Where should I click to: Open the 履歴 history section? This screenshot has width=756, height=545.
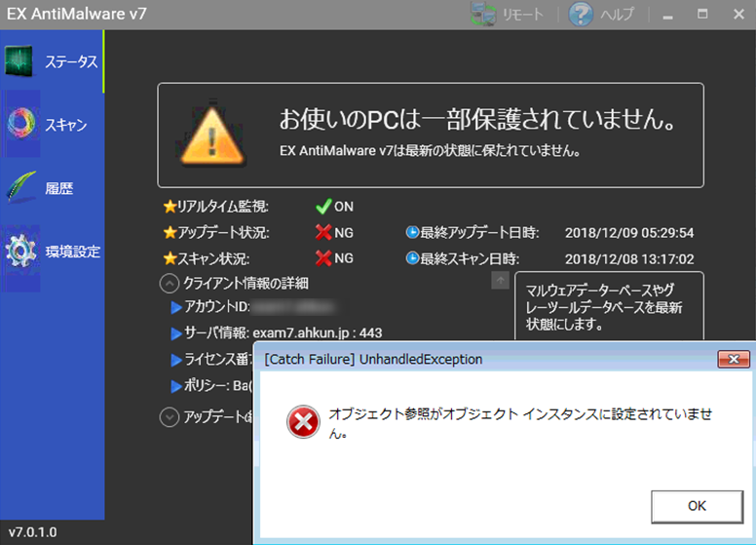click(52, 188)
